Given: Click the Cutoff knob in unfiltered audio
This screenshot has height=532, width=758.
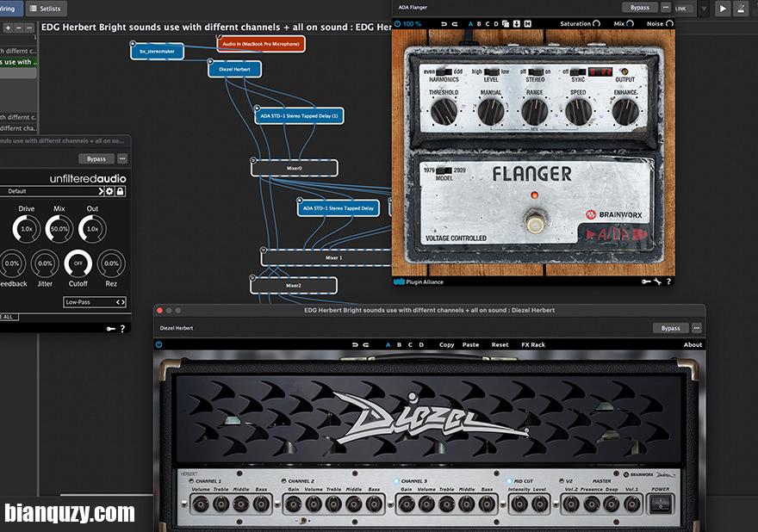Looking at the screenshot, I should (78, 263).
